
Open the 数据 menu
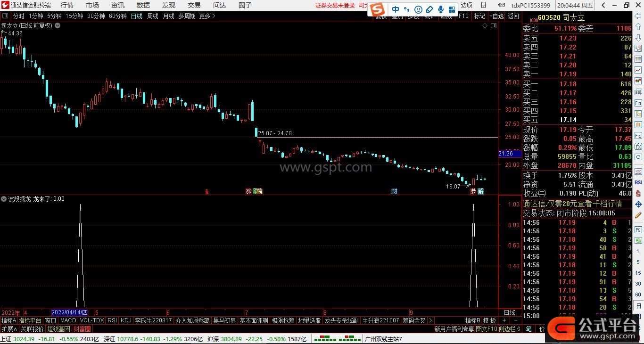click(x=143, y=5)
